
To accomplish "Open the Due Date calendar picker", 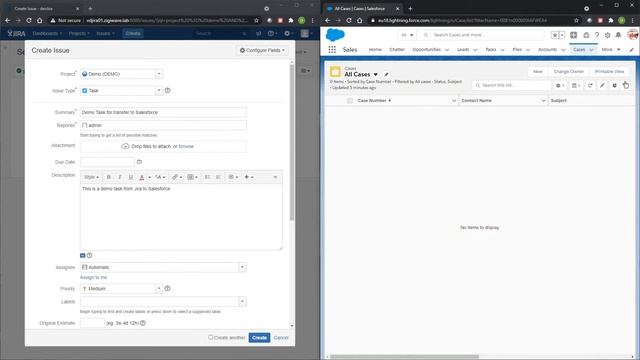I will [139, 162].
